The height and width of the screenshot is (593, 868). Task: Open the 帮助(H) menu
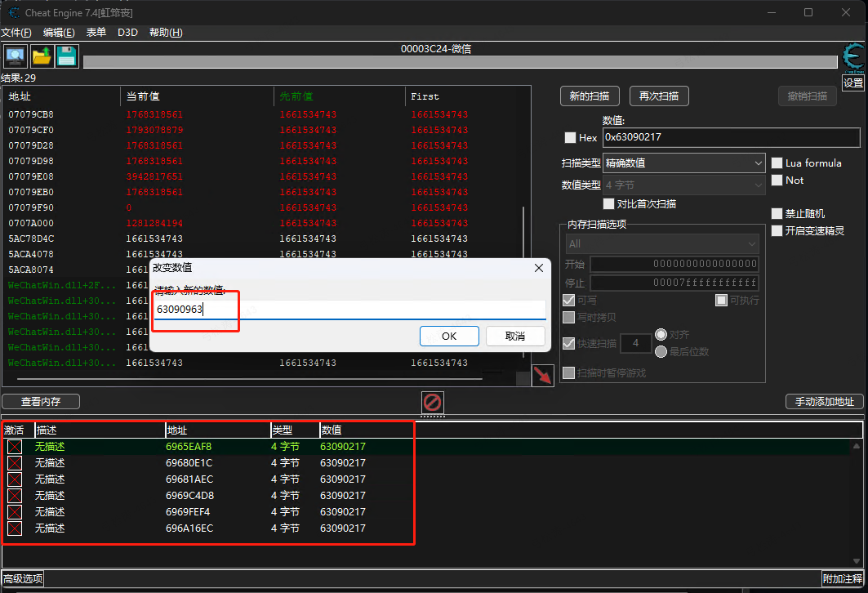pos(166,33)
